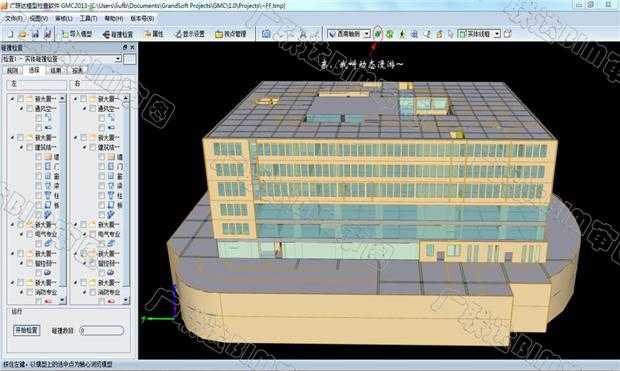The width and height of the screenshot is (620, 371).
Task: Click the green dynamic roam icon circled red
Action: click(378, 34)
